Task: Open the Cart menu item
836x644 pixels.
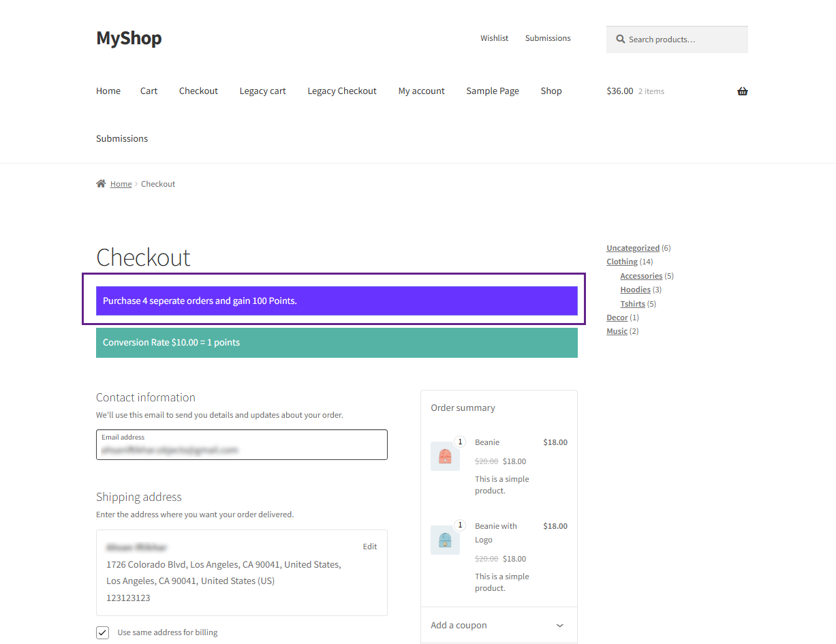Action: coord(149,91)
